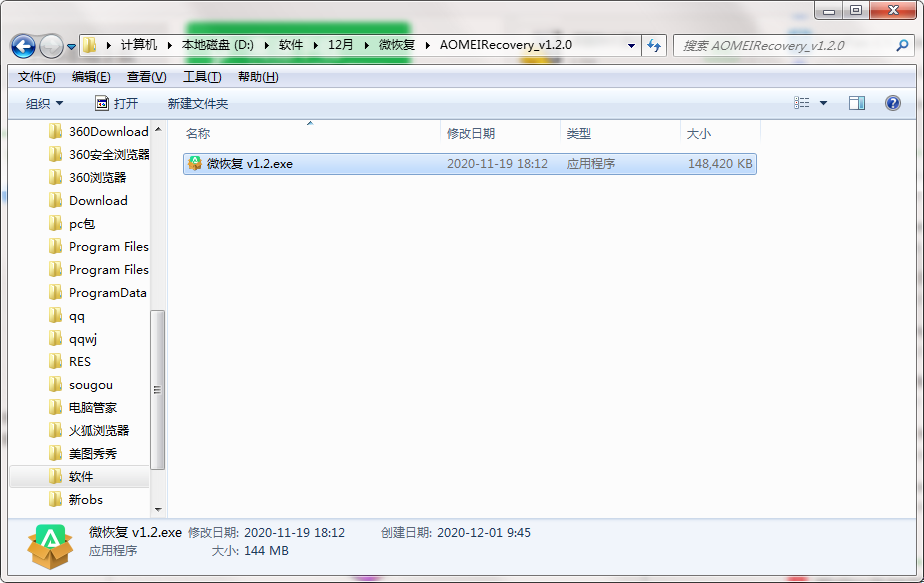
Task: Click the date 2020-11-19 18:12 cell
Action: pyautogui.click(x=497, y=164)
